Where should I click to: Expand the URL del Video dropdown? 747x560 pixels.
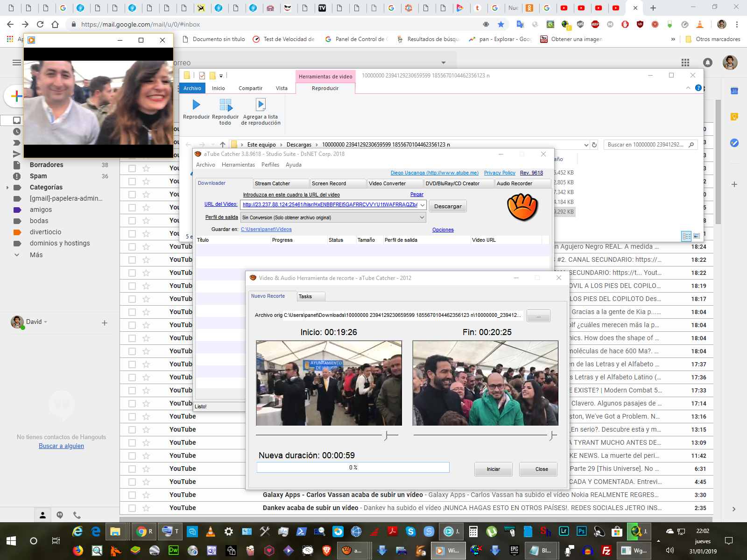[422, 204]
